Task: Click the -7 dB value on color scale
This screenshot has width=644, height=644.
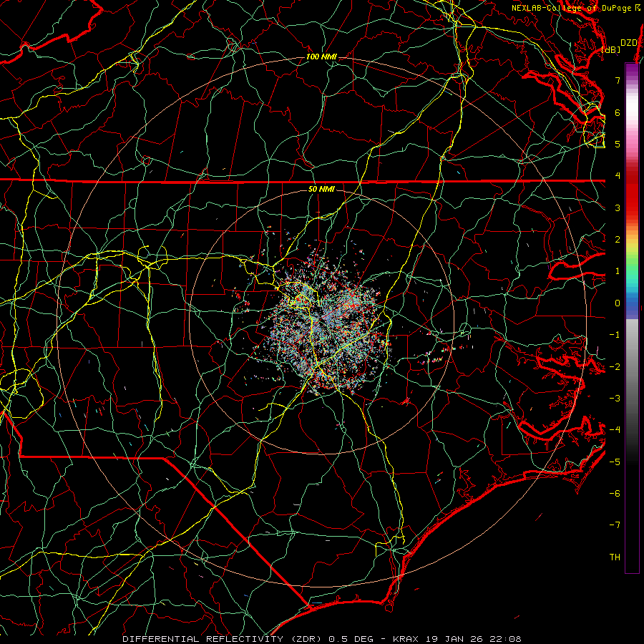Action: click(x=615, y=525)
